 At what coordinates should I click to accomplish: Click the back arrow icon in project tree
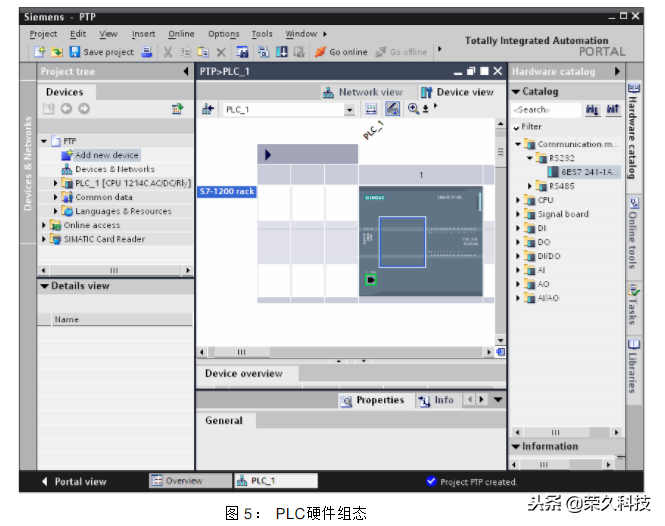click(66, 109)
